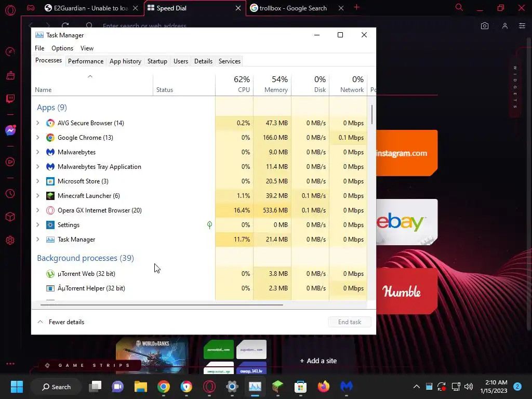The width and height of the screenshot is (532, 399).
Task: Open eBay speed dial tile
Action: point(407,222)
